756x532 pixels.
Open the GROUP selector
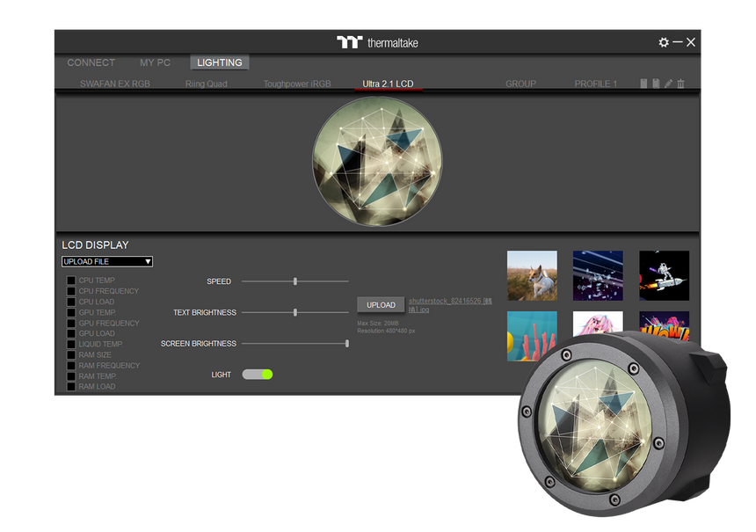point(520,84)
